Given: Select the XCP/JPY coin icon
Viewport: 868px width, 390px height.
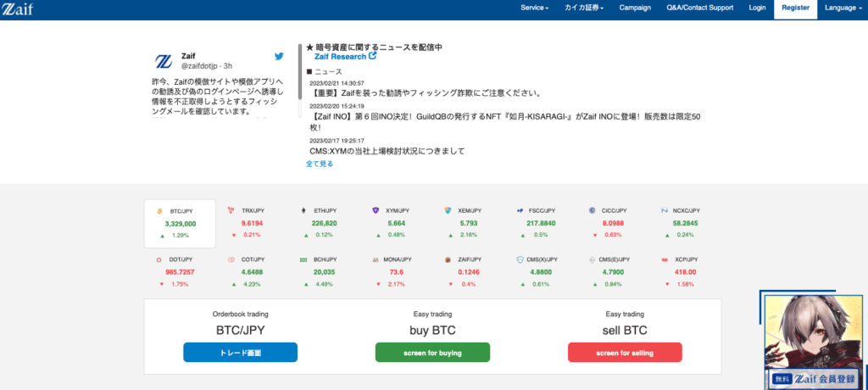Looking at the screenshot, I should click(664, 259).
